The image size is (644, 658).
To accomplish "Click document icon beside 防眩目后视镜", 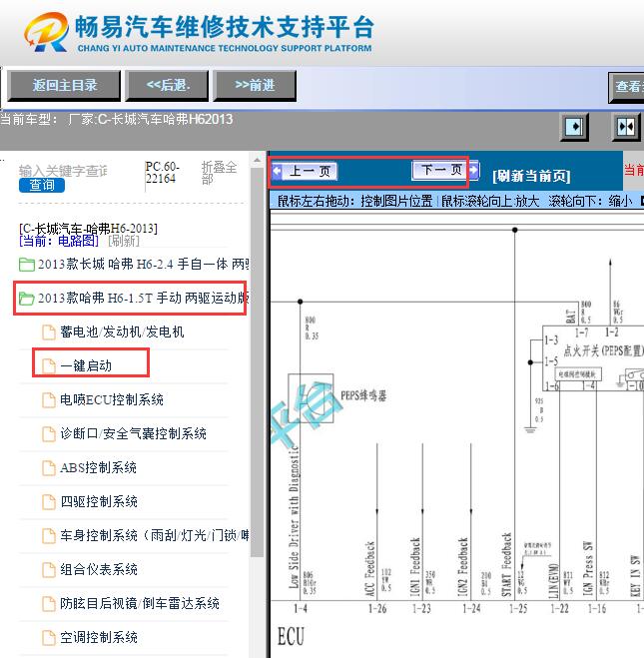I will click(x=49, y=604).
